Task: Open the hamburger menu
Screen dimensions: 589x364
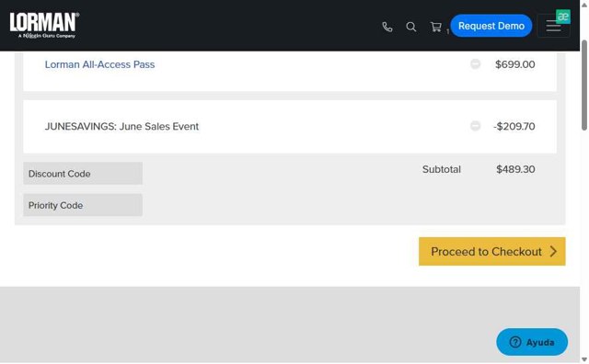Action: 553,26
